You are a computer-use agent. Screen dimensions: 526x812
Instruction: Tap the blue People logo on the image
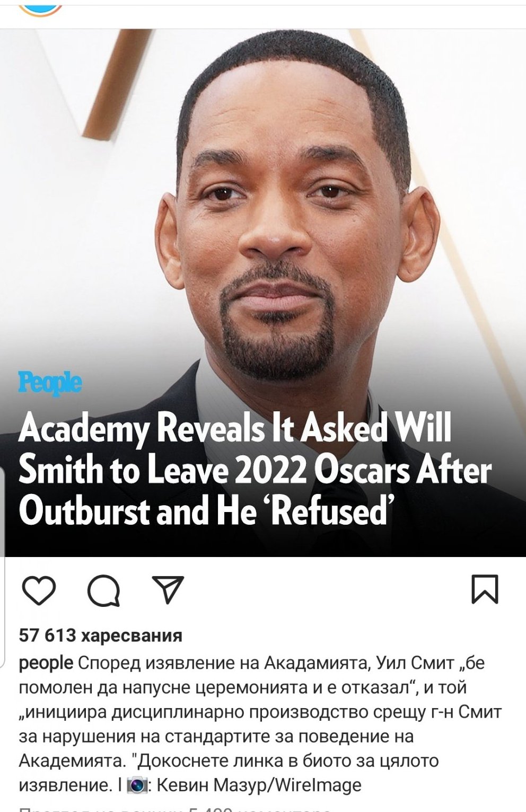[x=50, y=384]
